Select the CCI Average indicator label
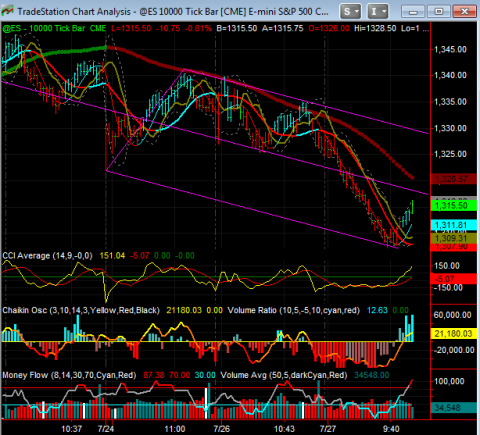 [47, 256]
